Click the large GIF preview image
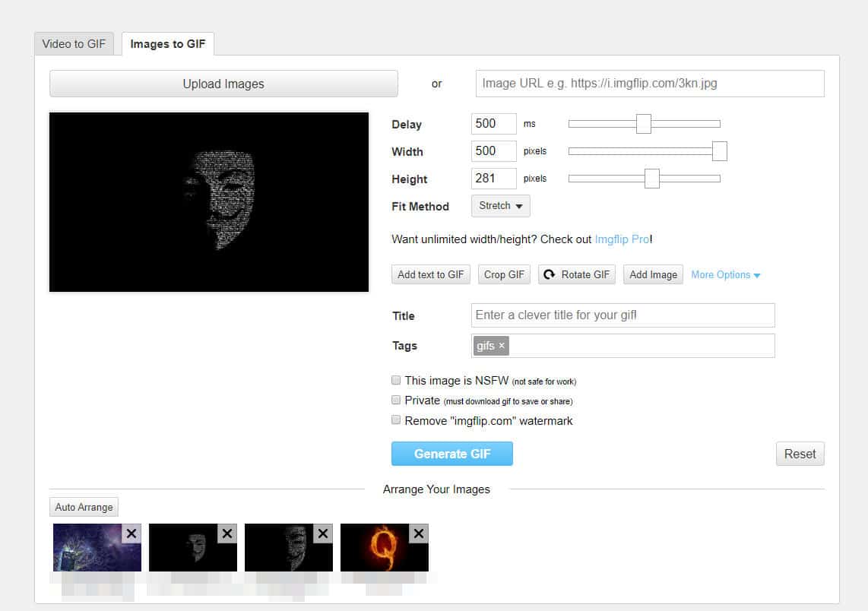This screenshot has height=611, width=868. tap(209, 202)
